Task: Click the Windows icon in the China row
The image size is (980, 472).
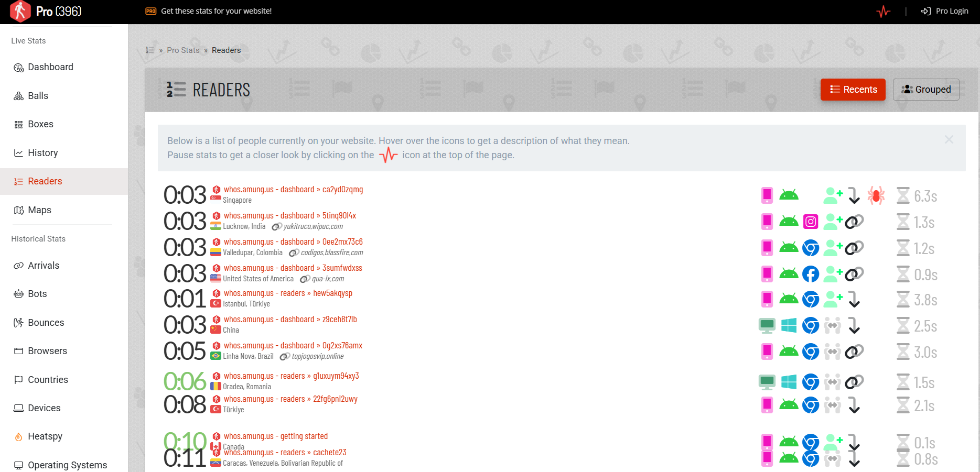Action: click(x=789, y=325)
